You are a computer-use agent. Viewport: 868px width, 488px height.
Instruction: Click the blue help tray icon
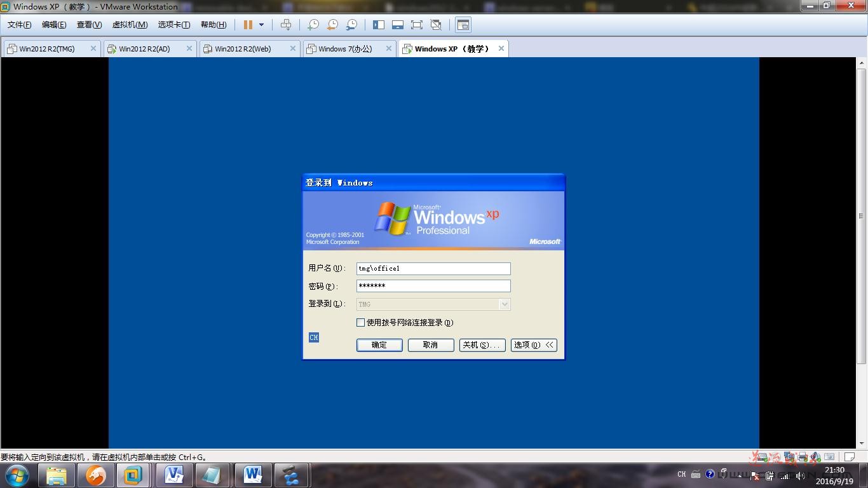(710, 474)
